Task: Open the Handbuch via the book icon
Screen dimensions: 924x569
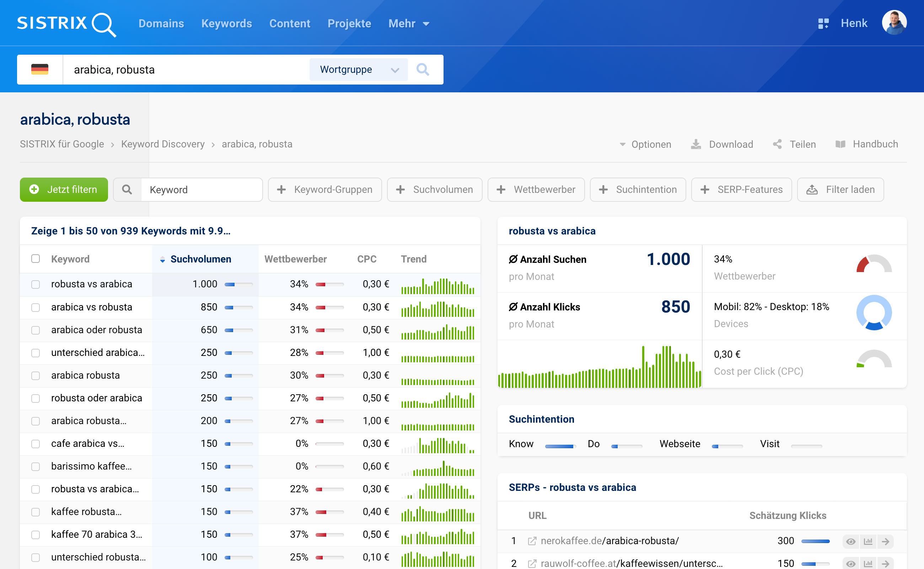Action: (x=840, y=144)
